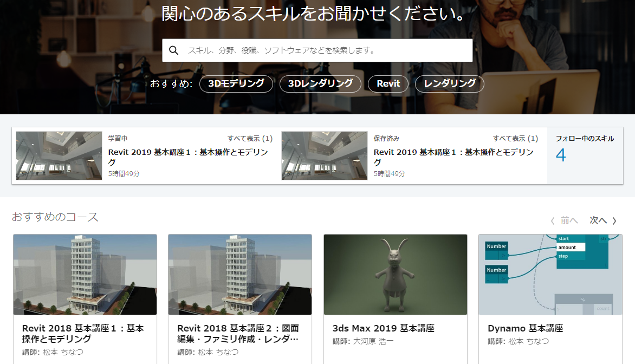
Task: Open the 保存済み Revit 2019 基本講座1 title
Action: coord(453,158)
